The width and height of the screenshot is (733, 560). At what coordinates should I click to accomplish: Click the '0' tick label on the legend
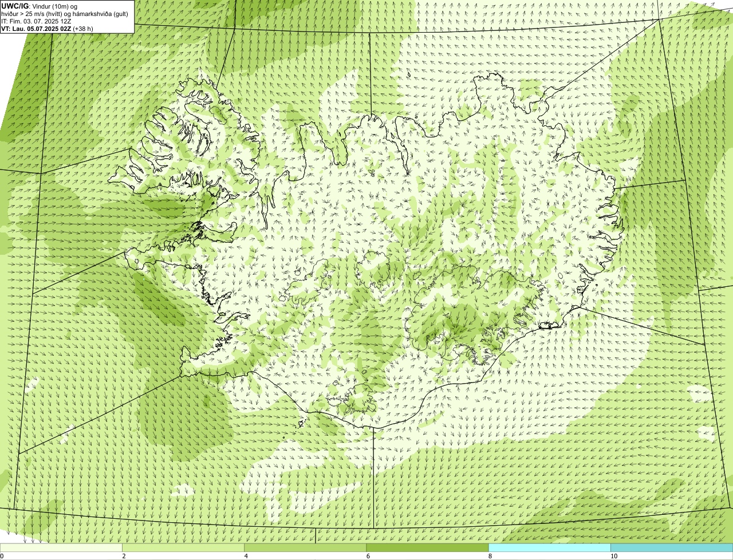point(2,556)
